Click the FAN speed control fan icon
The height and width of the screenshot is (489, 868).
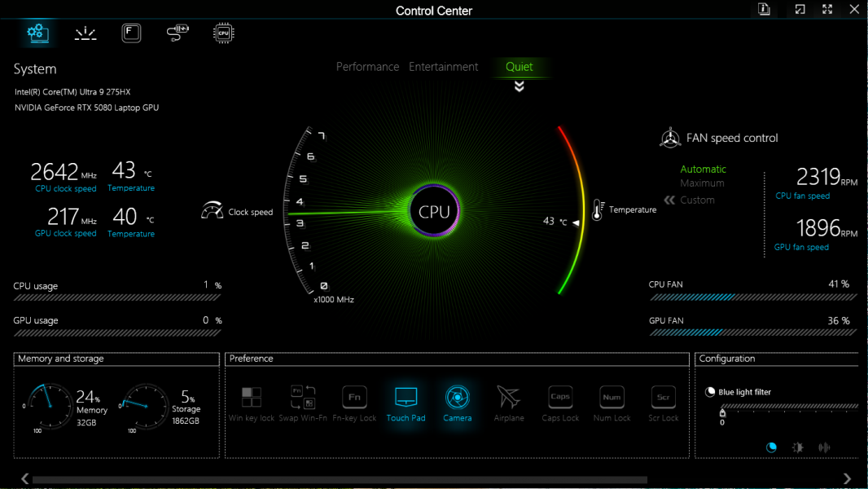(x=670, y=138)
